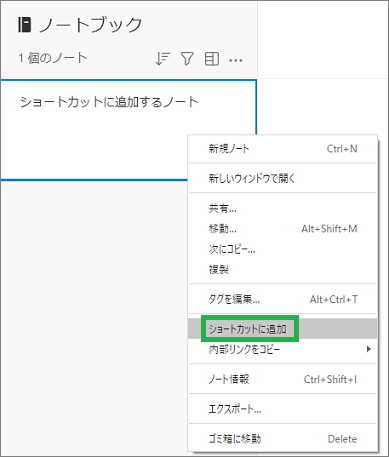Click the ノートブック heading title
The image size is (389, 457).
click(x=90, y=25)
